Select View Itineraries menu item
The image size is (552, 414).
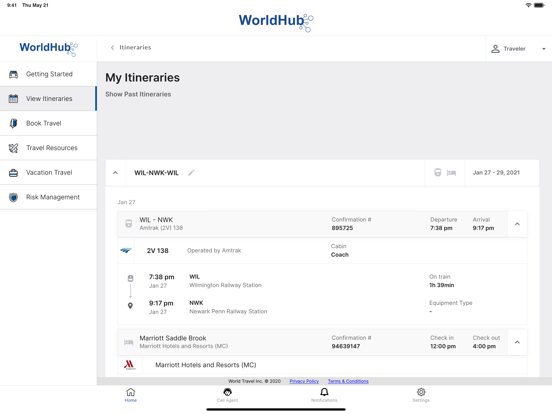click(x=48, y=99)
